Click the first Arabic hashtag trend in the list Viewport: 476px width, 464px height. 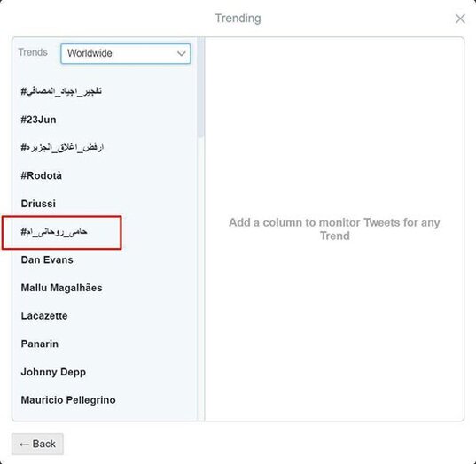(x=61, y=91)
